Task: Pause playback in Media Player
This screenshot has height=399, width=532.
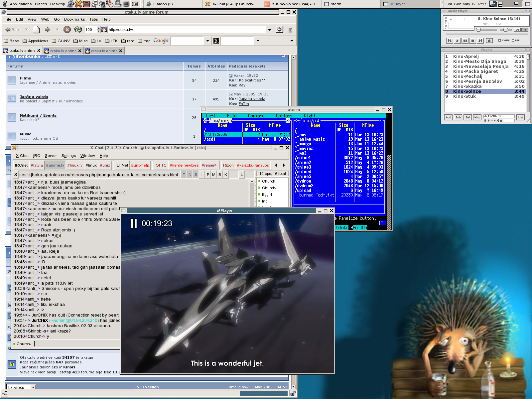Action: pos(465,41)
